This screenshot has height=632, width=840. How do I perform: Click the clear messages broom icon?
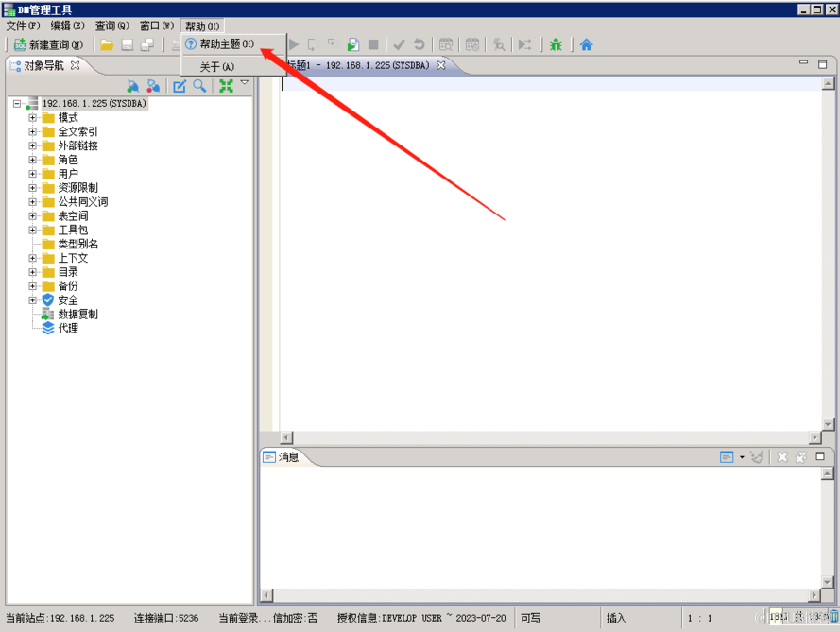coord(757,457)
